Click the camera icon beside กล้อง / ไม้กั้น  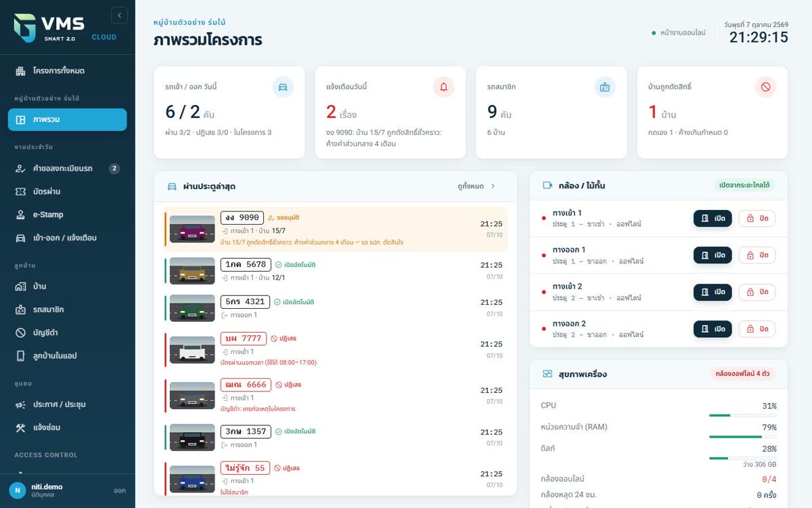point(547,185)
